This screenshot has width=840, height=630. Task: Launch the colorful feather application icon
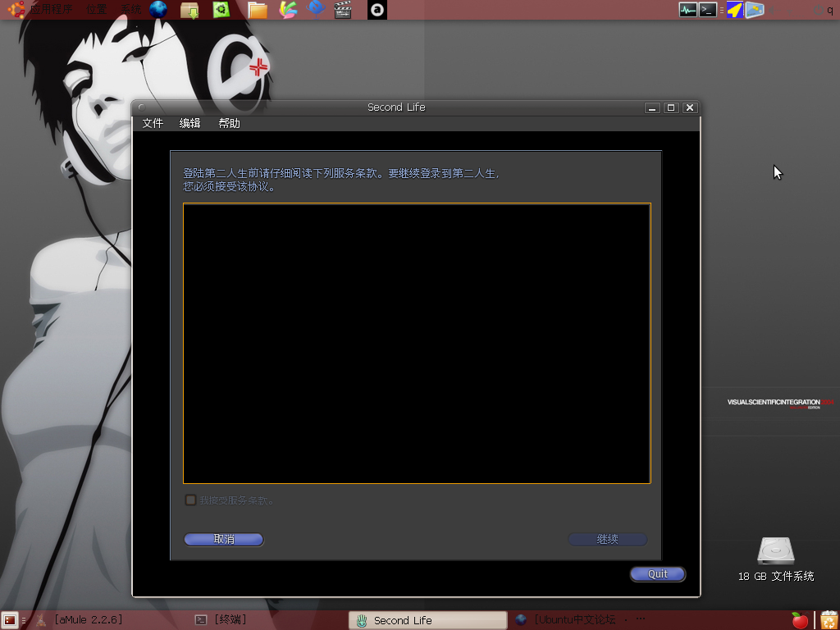(288, 10)
